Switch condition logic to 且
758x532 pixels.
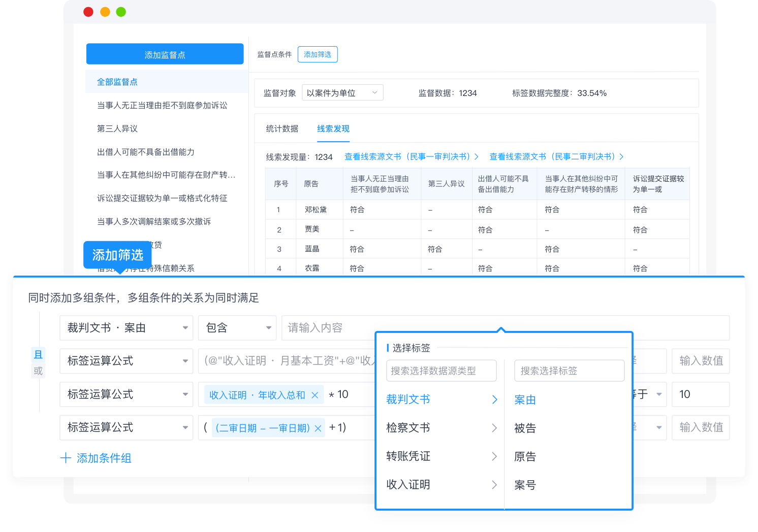(x=38, y=354)
